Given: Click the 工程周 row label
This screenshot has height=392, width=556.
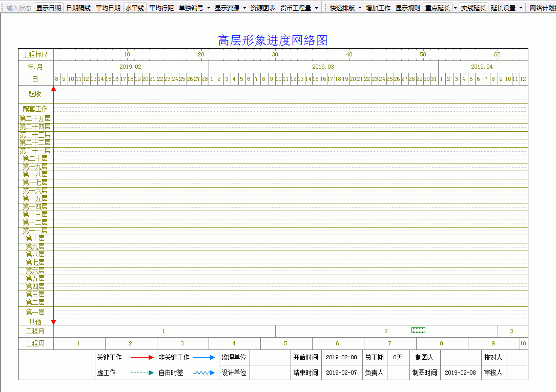Looking at the screenshot, I should click(x=35, y=343).
